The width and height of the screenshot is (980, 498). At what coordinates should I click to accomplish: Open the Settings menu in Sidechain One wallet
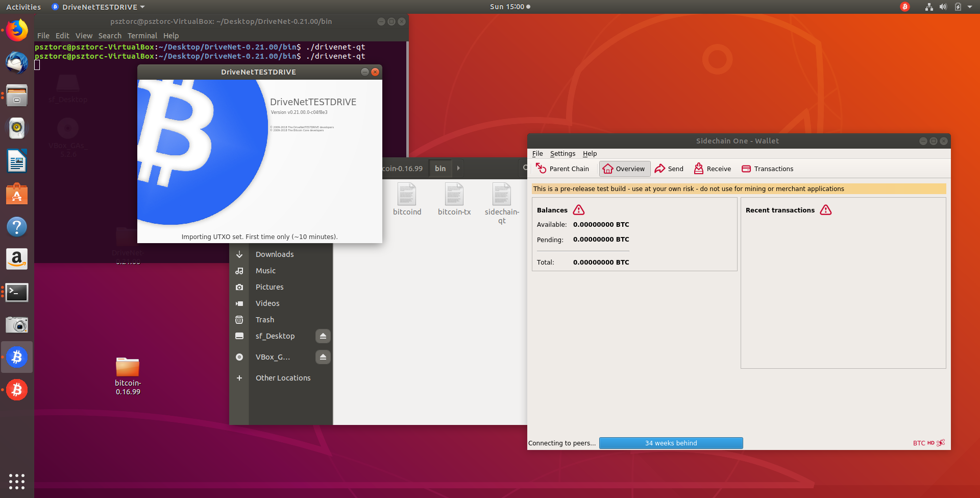point(562,153)
